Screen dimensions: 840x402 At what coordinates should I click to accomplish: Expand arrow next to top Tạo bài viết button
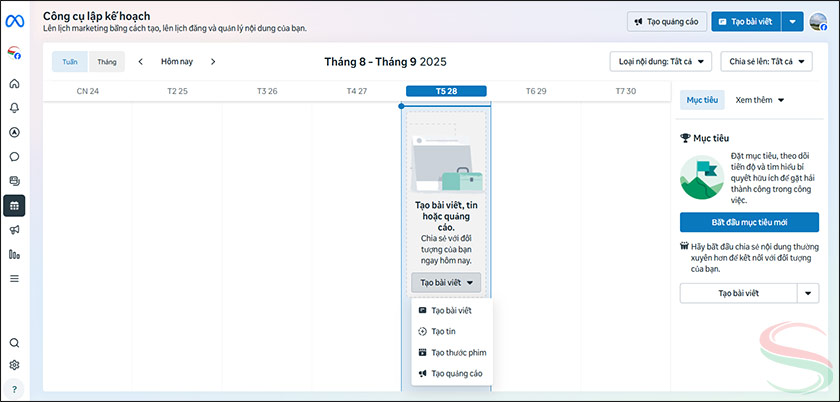792,22
